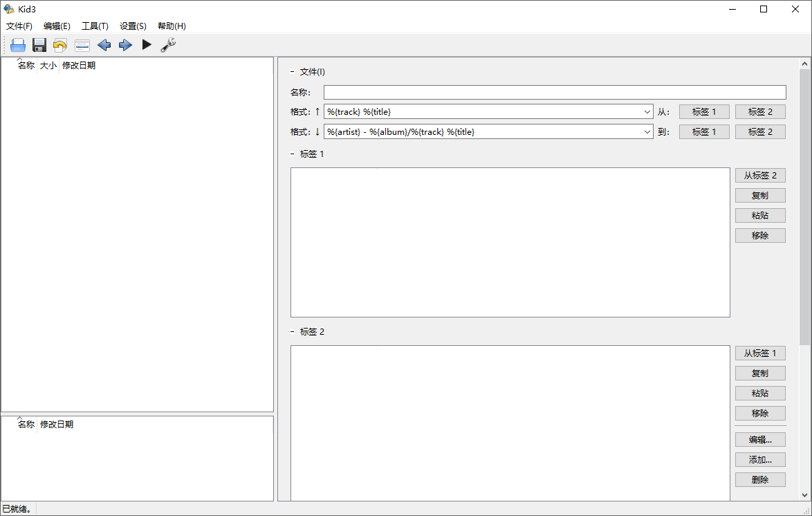Open the 设置(S) menu
The height and width of the screenshot is (516, 812).
pos(133,26)
